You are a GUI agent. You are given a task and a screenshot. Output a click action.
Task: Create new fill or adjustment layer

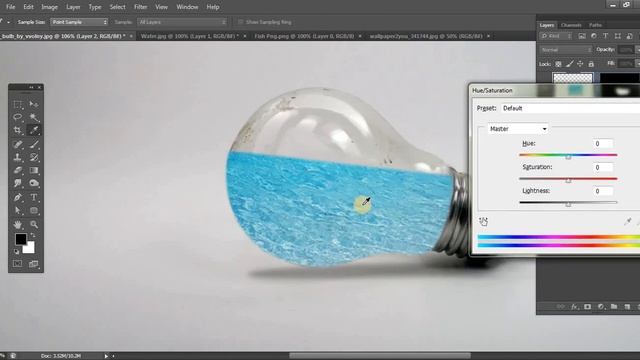601,307
